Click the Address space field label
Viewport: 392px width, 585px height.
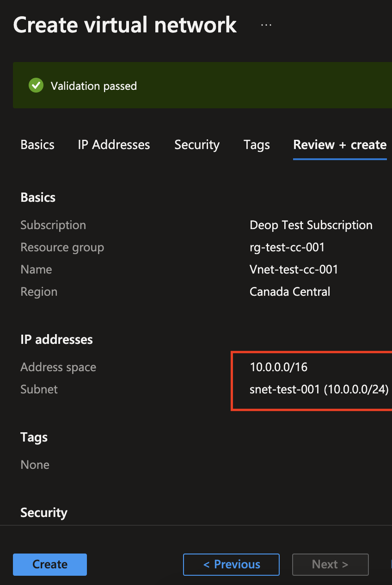point(58,367)
